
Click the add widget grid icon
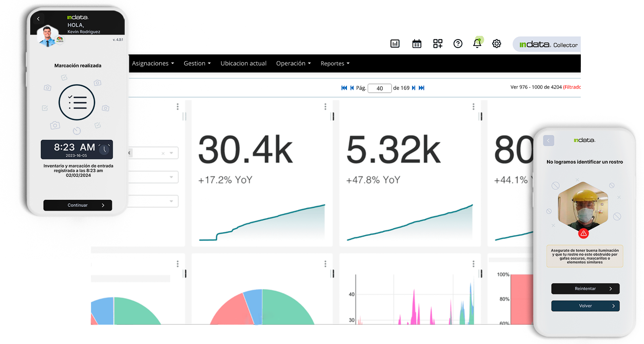pyautogui.click(x=438, y=44)
